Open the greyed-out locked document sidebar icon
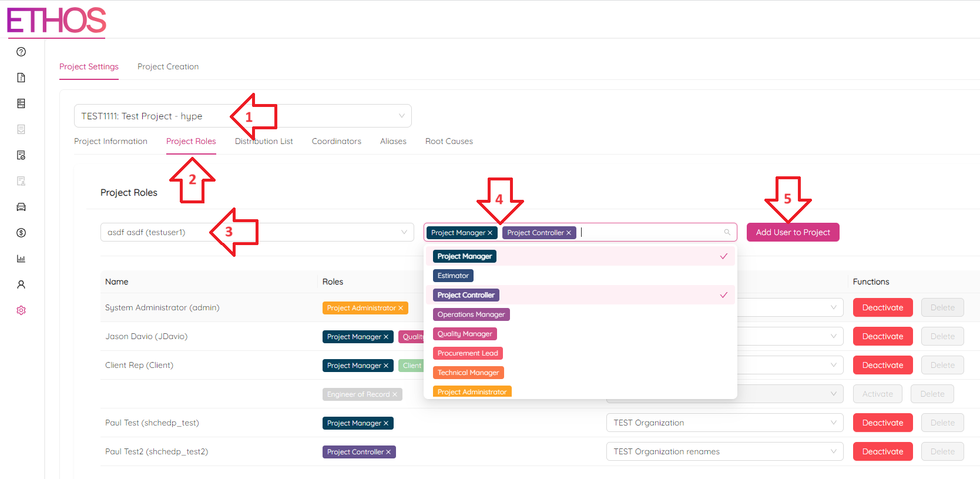Screen dimensions: 980x479 [x=21, y=181]
